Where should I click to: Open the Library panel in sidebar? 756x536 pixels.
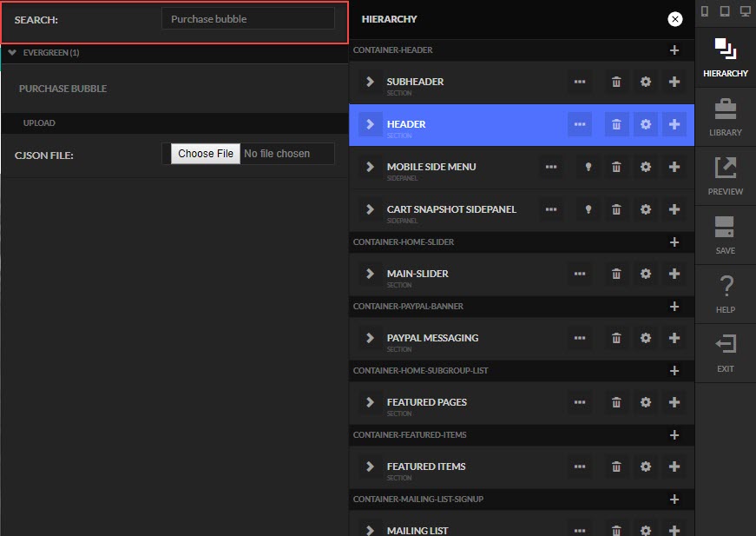tap(725, 117)
